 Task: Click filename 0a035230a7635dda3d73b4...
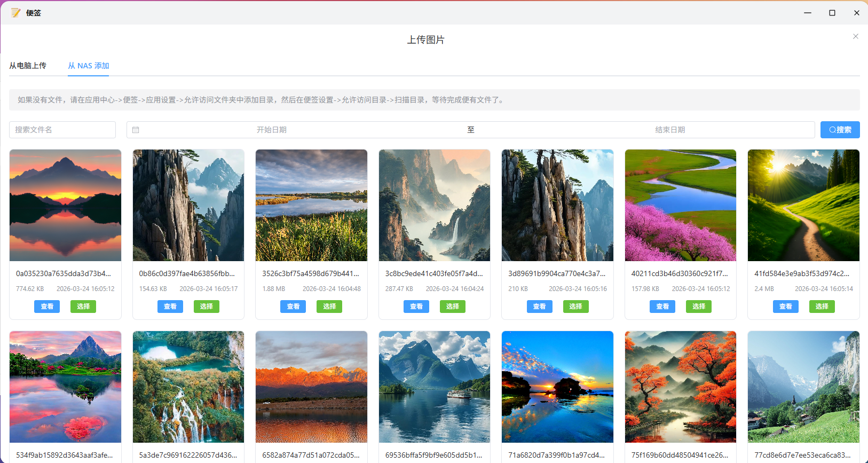point(64,273)
